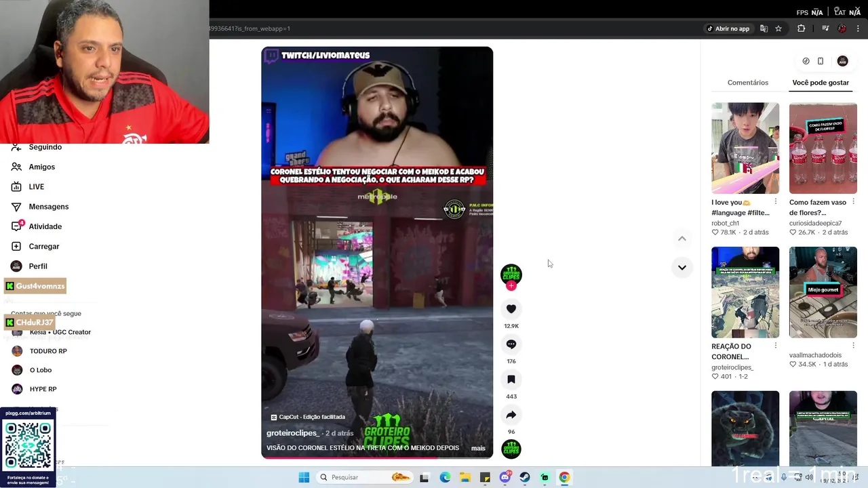Viewport: 868px width, 488px height.
Task: Click the CapCut - Edição facilitada tag
Action: coord(308,417)
